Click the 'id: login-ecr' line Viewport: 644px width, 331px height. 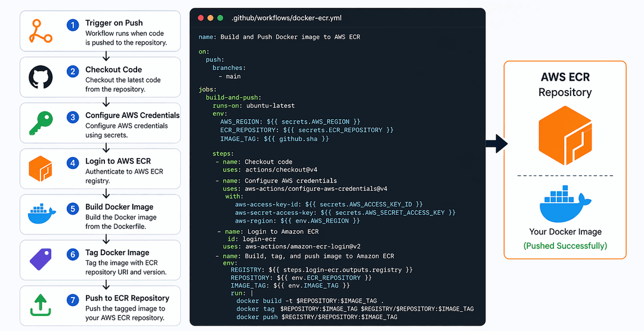pyautogui.click(x=252, y=239)
